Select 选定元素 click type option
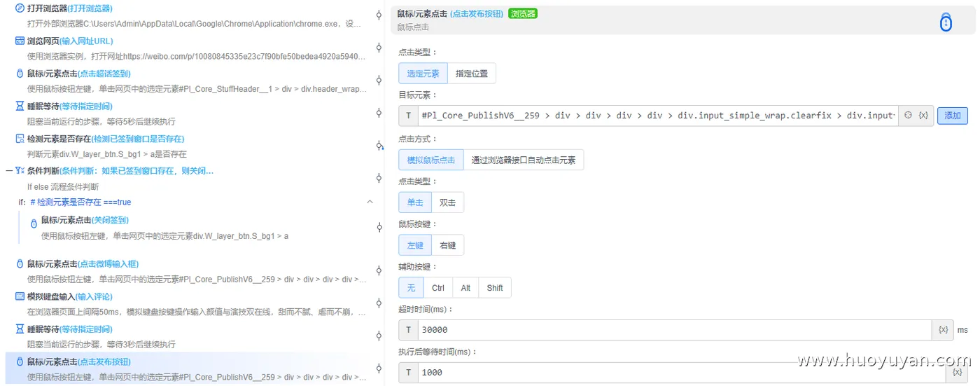The width and height of the screenshot is (980, 386). [423, 74]
